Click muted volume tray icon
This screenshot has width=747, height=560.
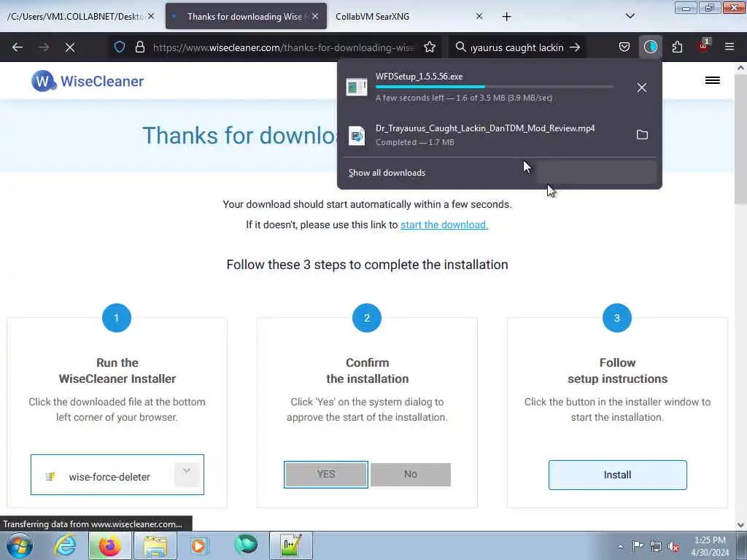673,546
